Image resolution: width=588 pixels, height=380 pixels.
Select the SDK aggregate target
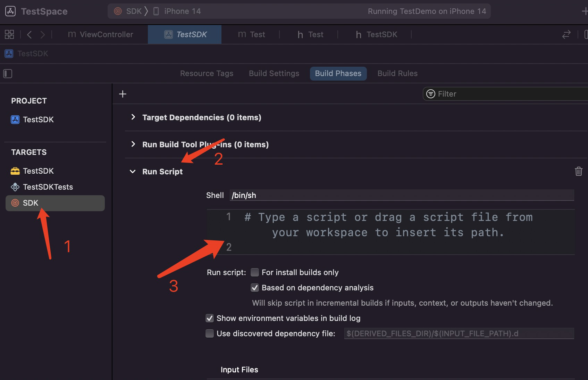click(x=55, y=203)
